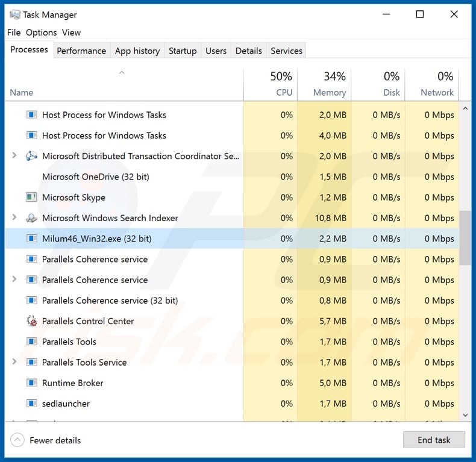Click the sort arrow above Name column
The width and height of the screenshot is (476, 462).
pyautogui.click(x=122, y=72)
